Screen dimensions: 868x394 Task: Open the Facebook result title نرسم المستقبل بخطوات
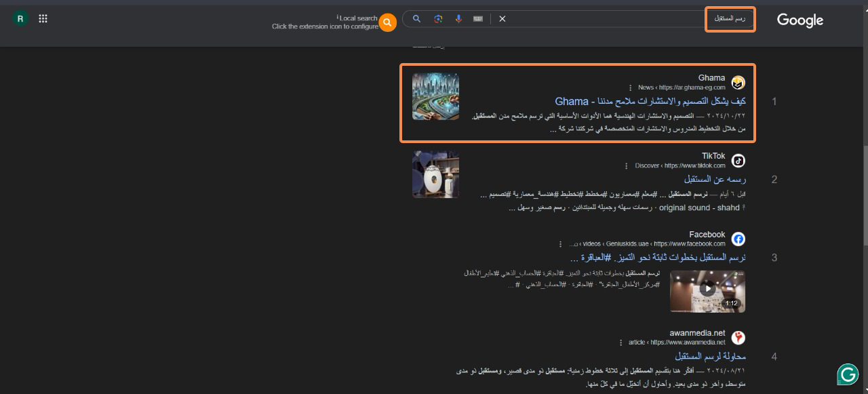[658, 258]
